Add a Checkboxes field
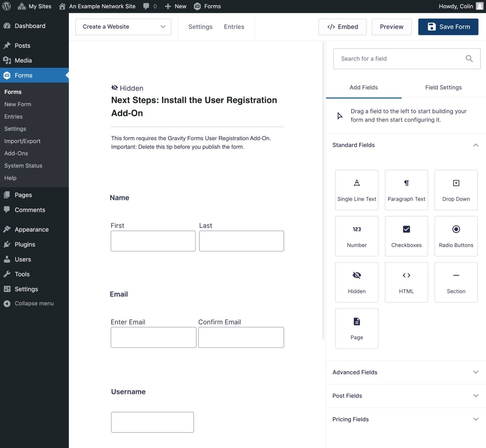Viewport: 486px width, 448px height. pyautogui.click(x=406, y=236)
